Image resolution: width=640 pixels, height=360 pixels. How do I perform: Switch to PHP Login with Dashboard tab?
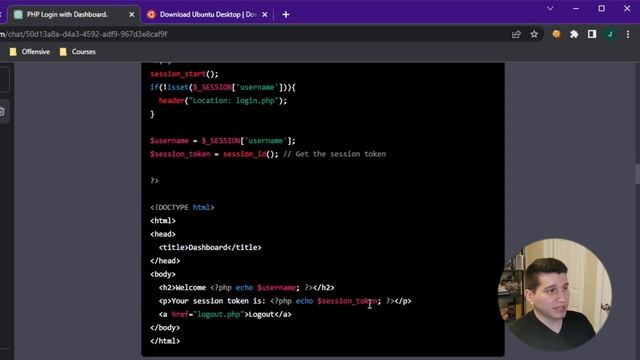(x=73, y=15)
